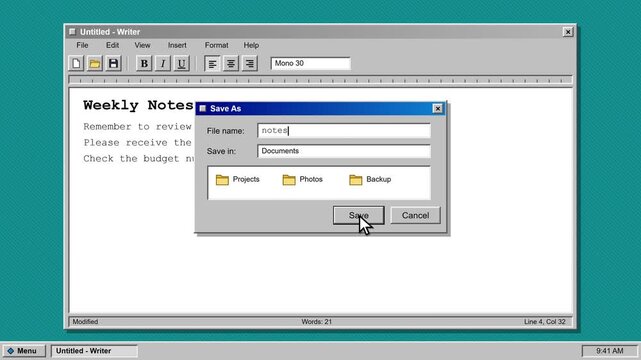Image resolution: width=641 pixels, height=360 pixels.
Task: Click the 'Please receive the' line
Action: 137,143
